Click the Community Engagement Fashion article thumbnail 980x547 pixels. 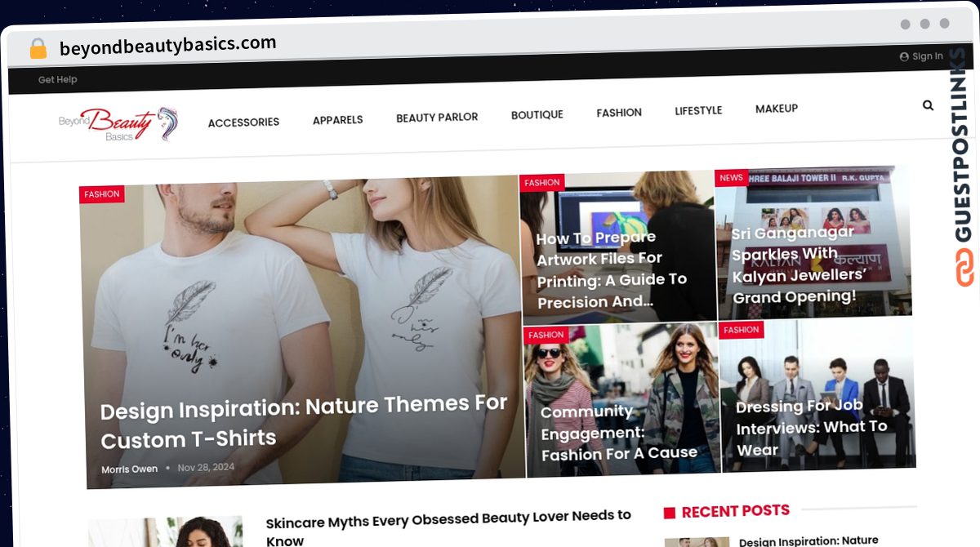point(621,400)
